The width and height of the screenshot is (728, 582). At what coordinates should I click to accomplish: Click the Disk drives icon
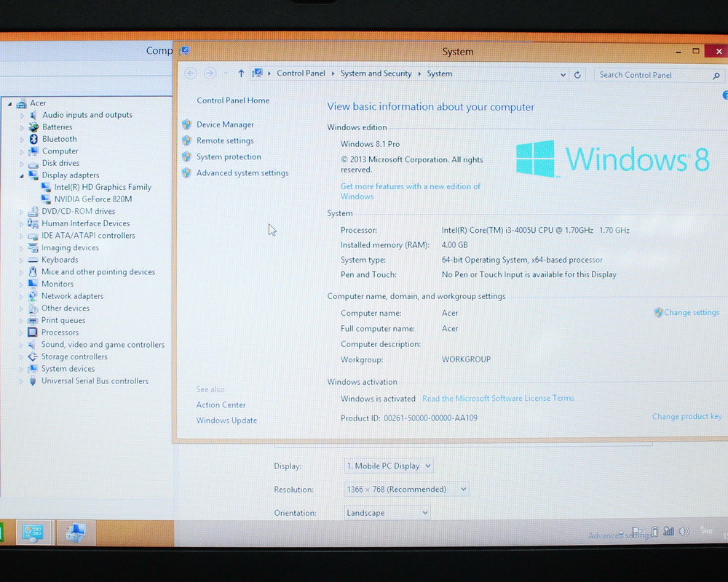(x=33, y=164)
